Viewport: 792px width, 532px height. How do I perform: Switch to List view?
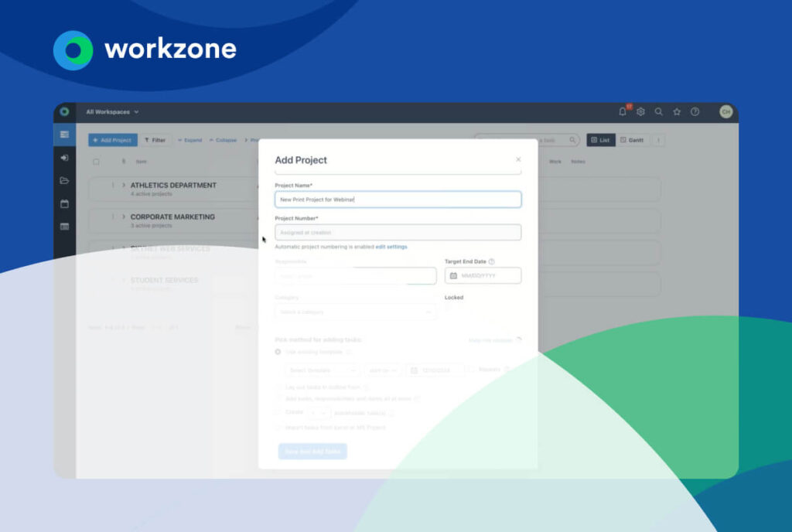pos(600,140)
